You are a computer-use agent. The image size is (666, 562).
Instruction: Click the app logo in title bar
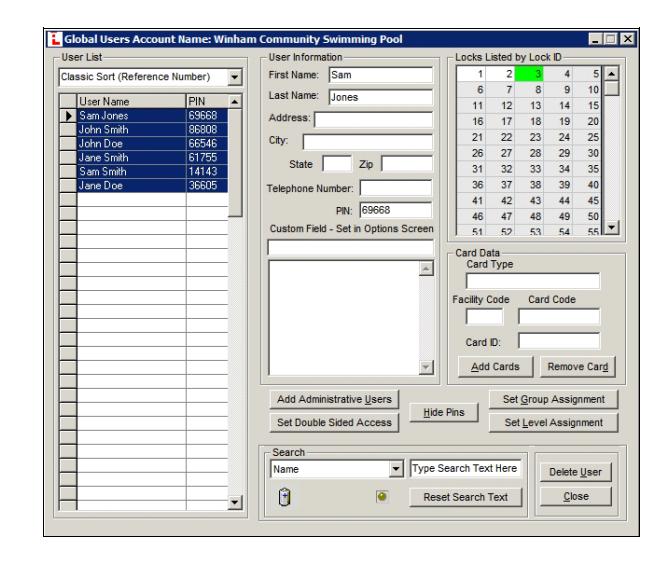54,39
